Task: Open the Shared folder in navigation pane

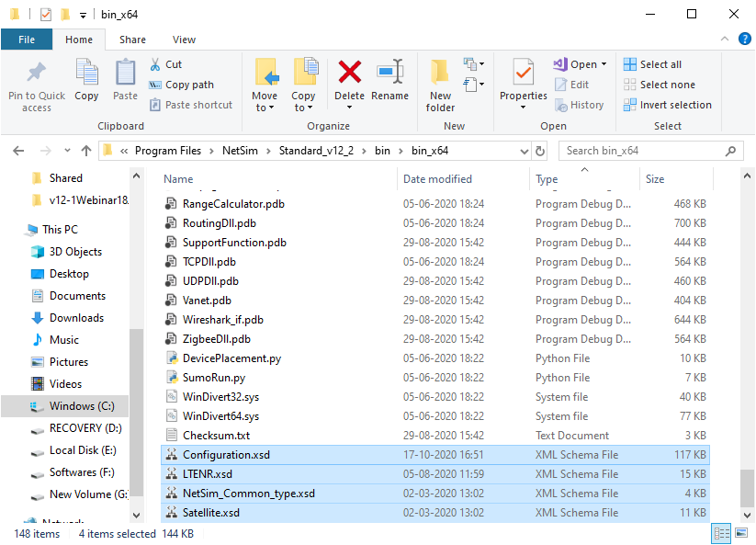Action: (65, 178)
